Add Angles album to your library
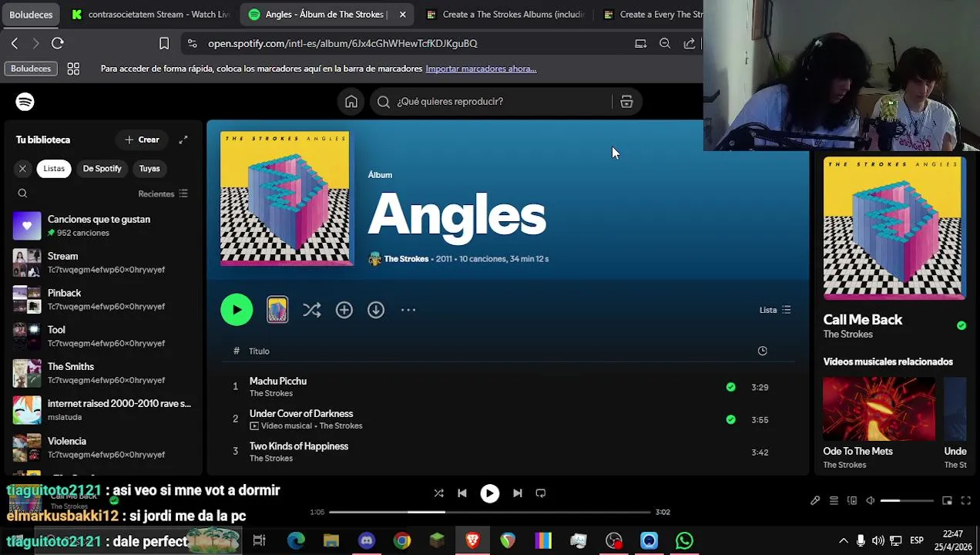Screen dimensions: 980x555 pos(344,310)
